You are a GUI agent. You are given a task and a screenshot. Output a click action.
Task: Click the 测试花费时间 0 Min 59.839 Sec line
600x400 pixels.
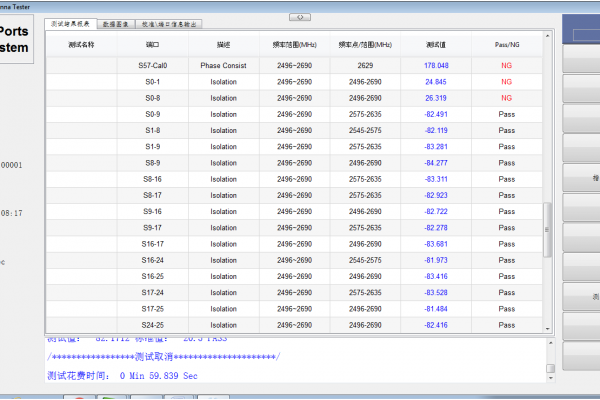[122, 376]
